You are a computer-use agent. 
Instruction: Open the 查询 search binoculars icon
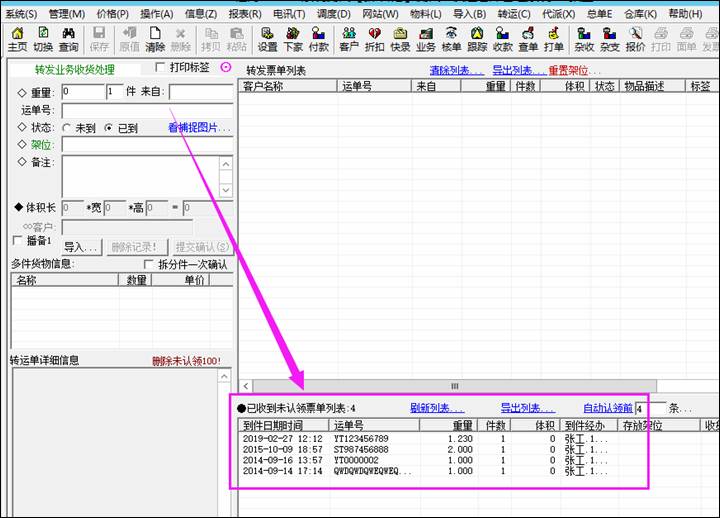(x=69, y=39)
